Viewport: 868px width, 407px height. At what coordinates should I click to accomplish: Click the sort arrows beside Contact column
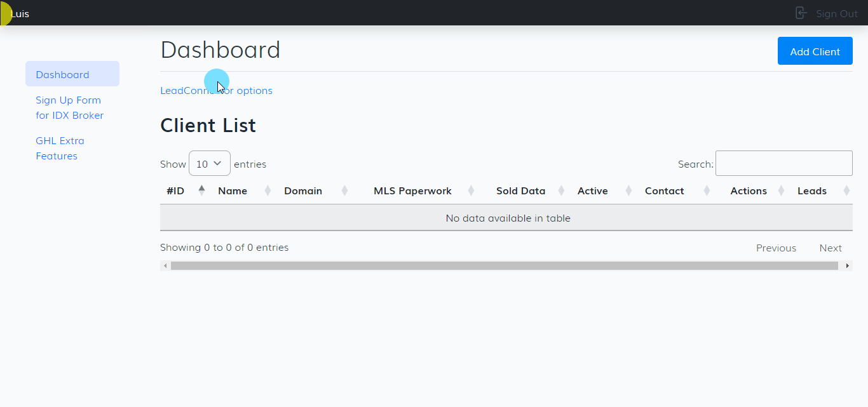(707, 190)
